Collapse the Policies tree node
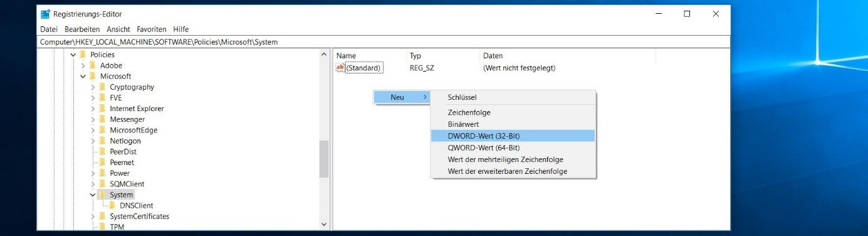 point(73,55)
